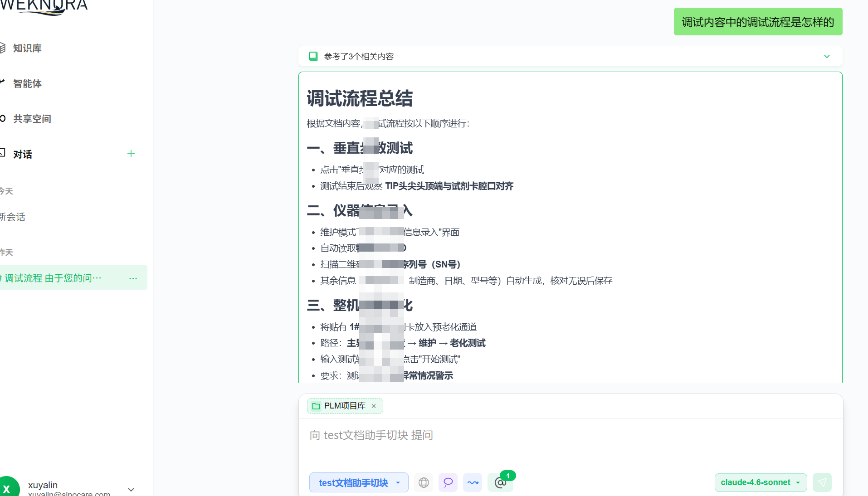Open more options for 调试流程 conversation
Screen dimensions: 868x496
tap(133, 278)
